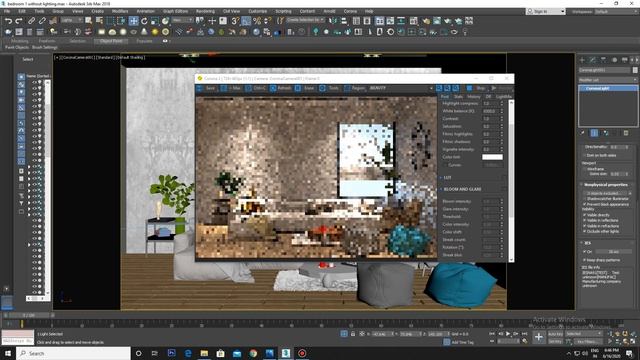Open the reference coordinate system dropdown

(x=182, y=20)
